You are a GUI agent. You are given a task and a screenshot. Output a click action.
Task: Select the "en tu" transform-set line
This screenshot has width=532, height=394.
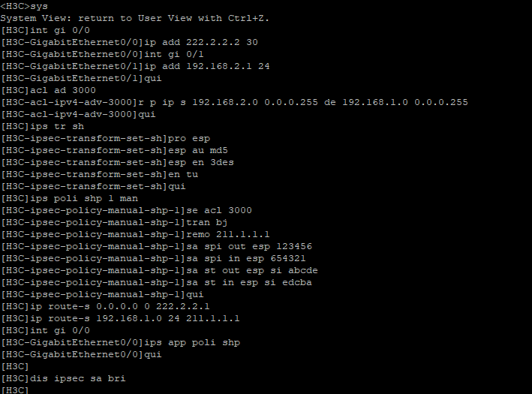tap(182, 174)
